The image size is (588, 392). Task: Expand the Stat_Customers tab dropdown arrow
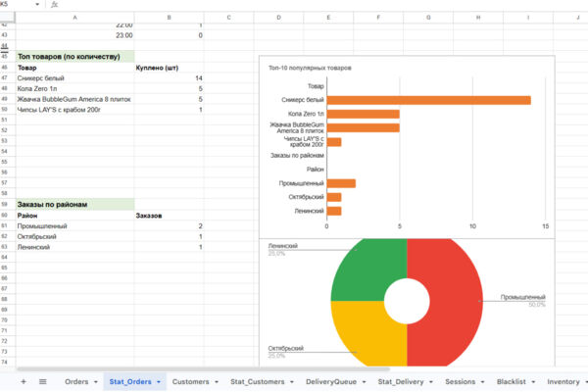pyautogui.click(x=292, y=382)
